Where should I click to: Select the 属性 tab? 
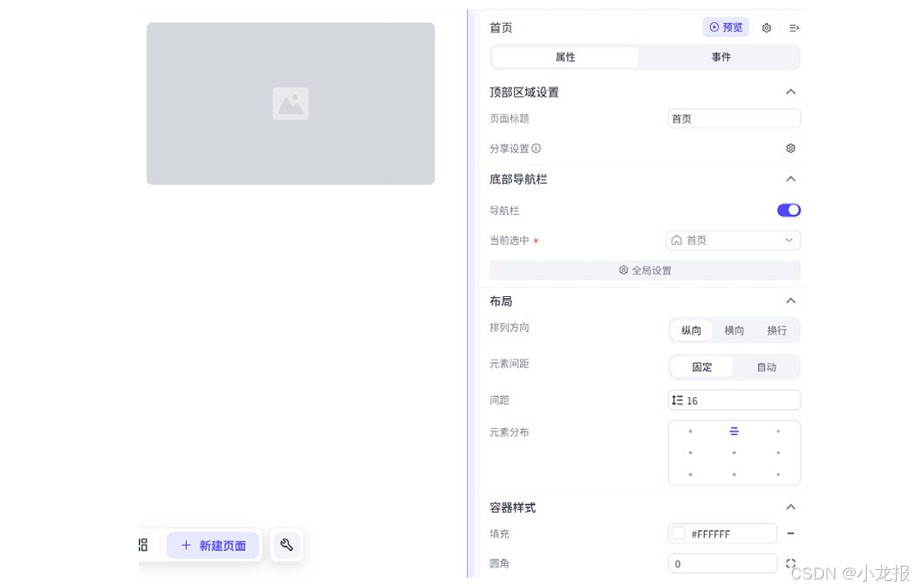click(x=564, y=56)
